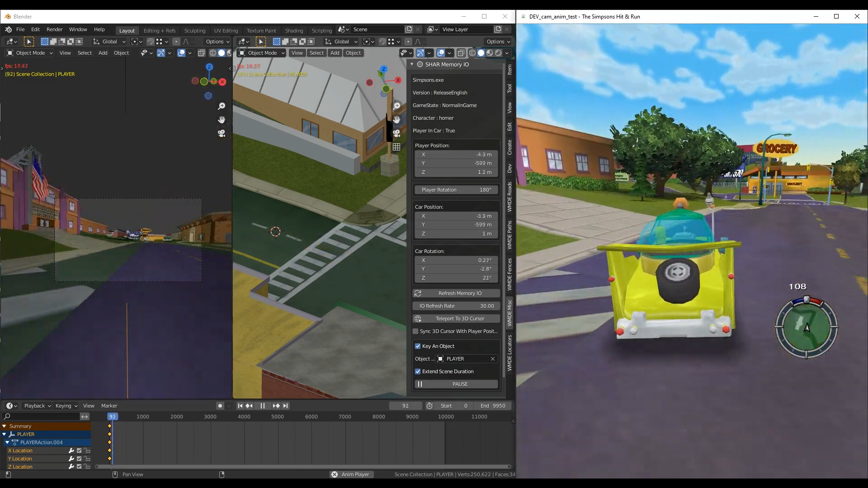
Task: Open shading options dropdown in right viewport
Action: 507,53
